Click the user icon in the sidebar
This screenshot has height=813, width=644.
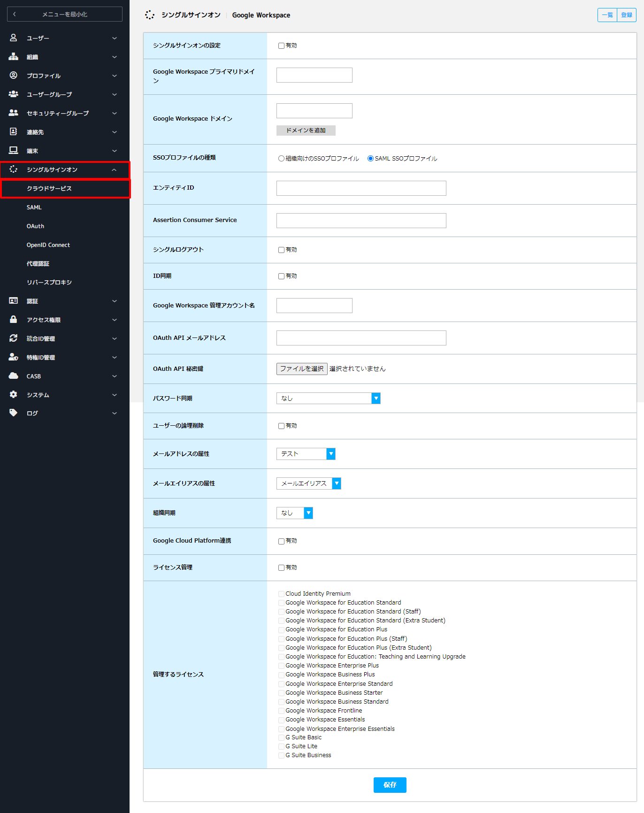coord(14,38)
